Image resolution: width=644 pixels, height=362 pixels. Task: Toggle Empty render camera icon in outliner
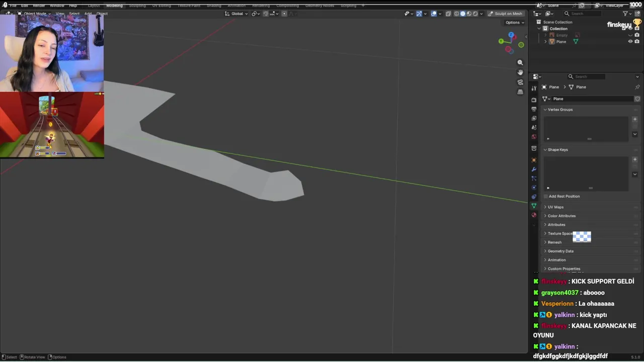(x=637, y=35)
